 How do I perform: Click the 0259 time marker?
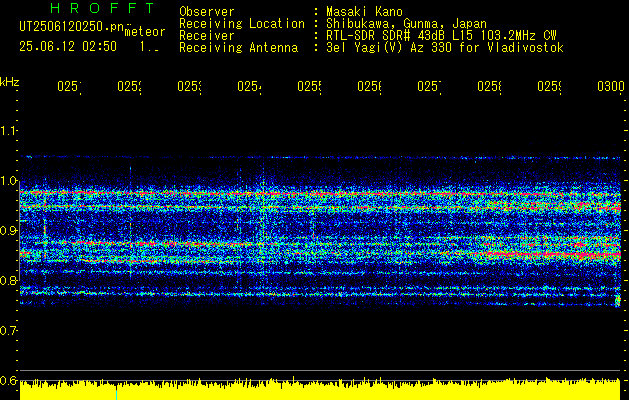[549, 86]
